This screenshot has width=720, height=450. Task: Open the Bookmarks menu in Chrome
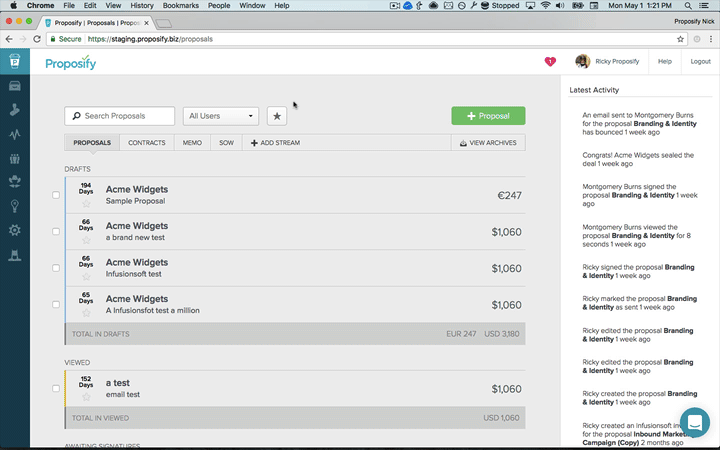181,6
